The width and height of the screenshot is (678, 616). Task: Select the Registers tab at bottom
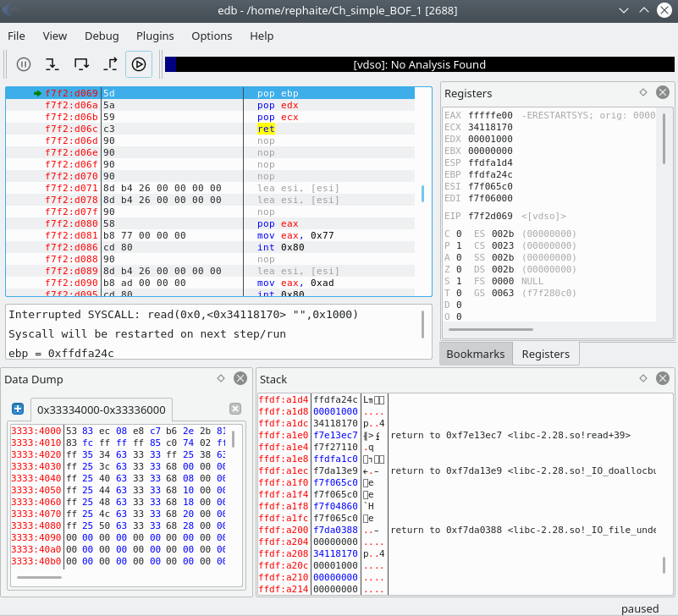(545, 354)
